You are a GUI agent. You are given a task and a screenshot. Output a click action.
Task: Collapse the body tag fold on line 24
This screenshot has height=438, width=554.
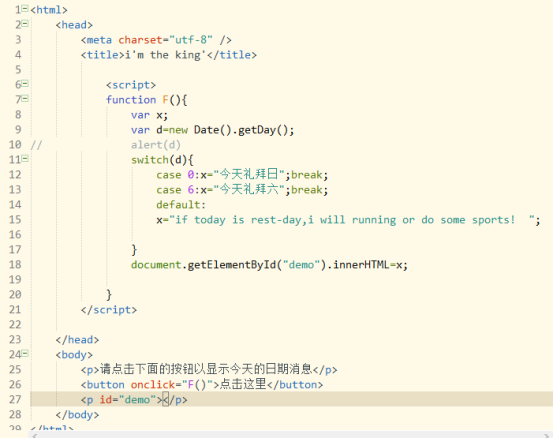[25, 354]
